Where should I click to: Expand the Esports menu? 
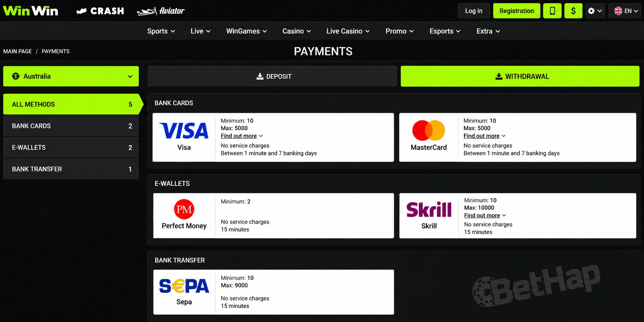pyautogui.click(x=445, y=31)
